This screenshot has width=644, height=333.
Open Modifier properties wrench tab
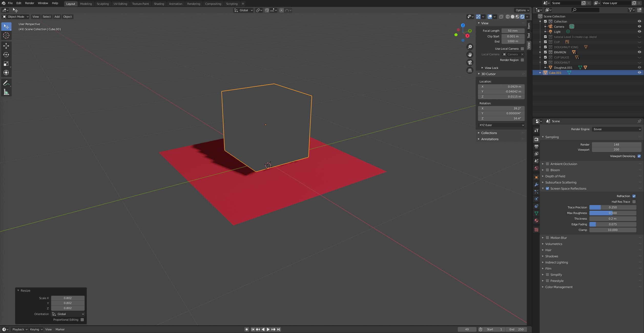point(536,185)
